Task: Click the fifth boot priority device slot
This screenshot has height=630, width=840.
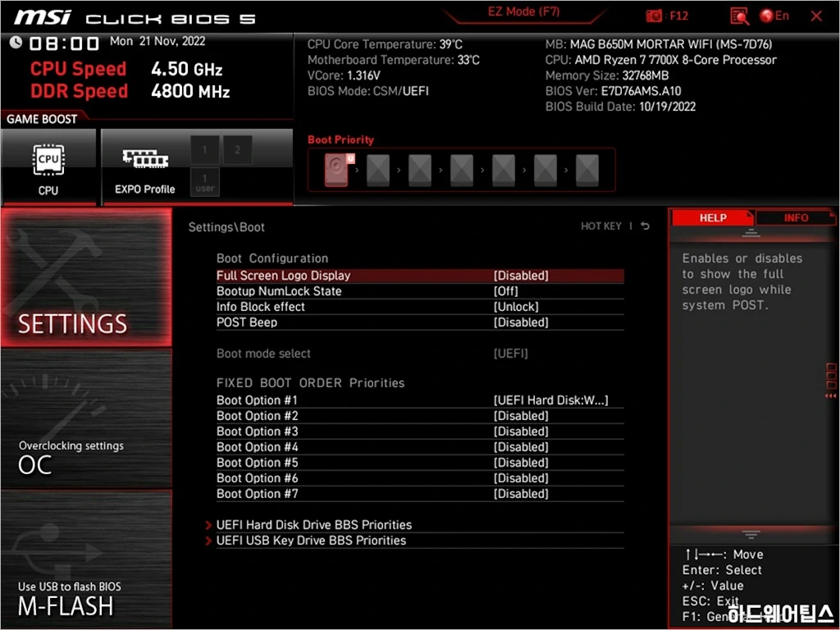Action: [504, 170]
